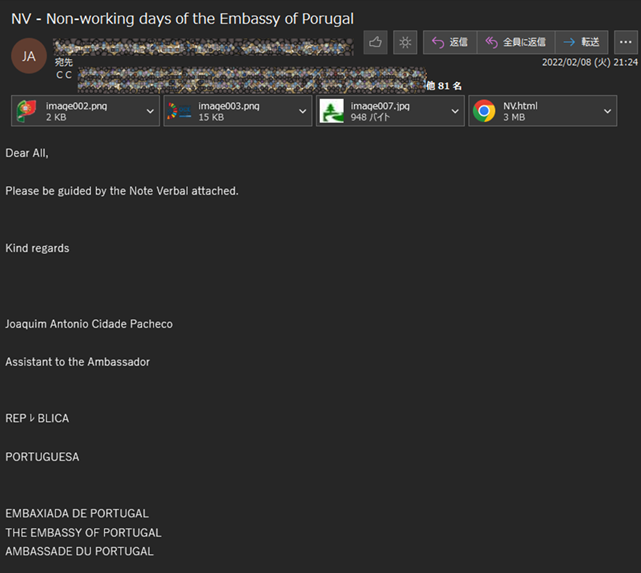Click the image003.png file icon
The image size is (641, 573).
point(178,111)
